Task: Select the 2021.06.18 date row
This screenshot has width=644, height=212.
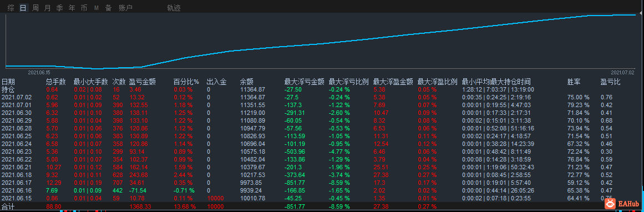Action: 322,175
